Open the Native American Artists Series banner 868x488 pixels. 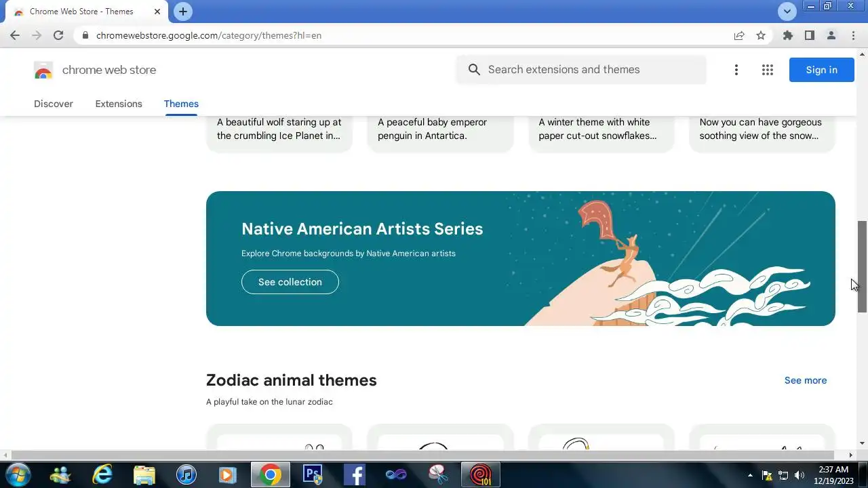click(x=521, y=258)
